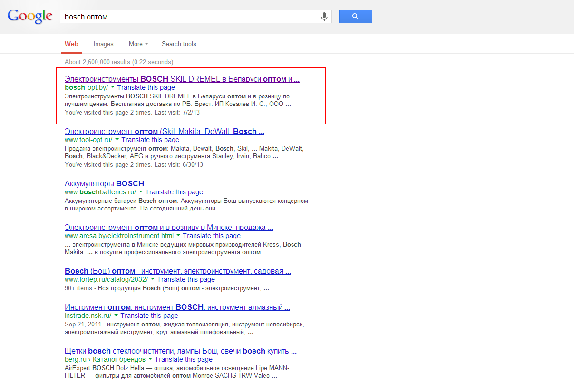Click the green 'www.aresa.by/elektroinstrument.html' URL text

pos(119,236)
